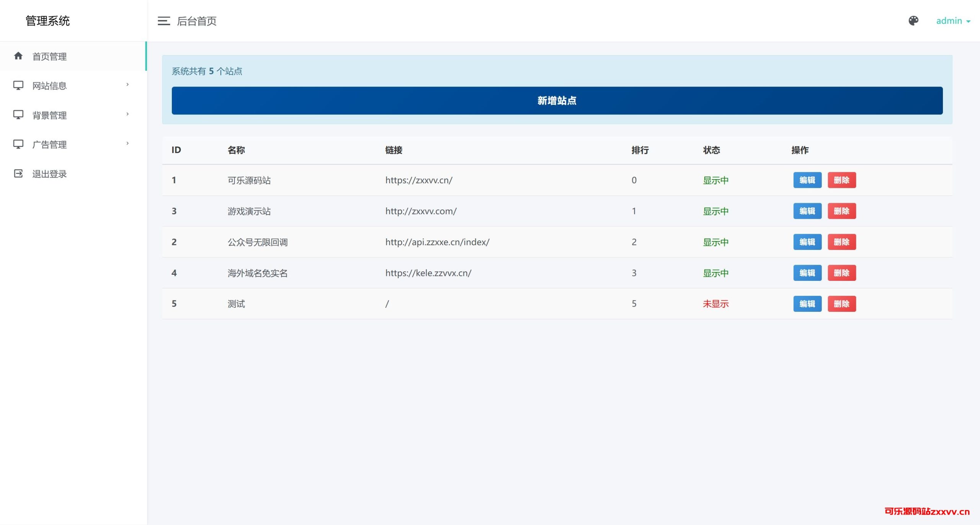Click the 新增站点 button
Viewport: 980px width, 525px height.
tap(557, 101)
